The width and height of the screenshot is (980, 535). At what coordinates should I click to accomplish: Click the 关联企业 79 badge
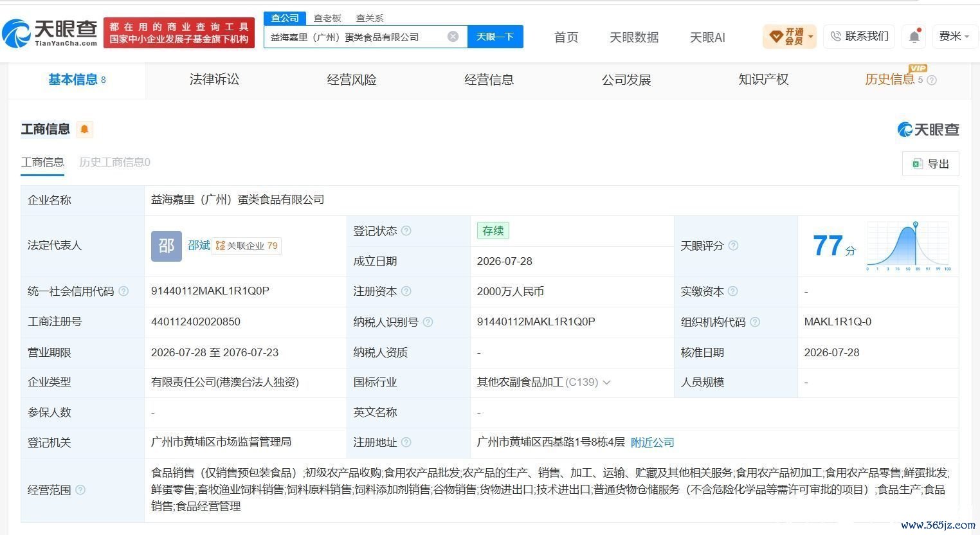point(247,246)
